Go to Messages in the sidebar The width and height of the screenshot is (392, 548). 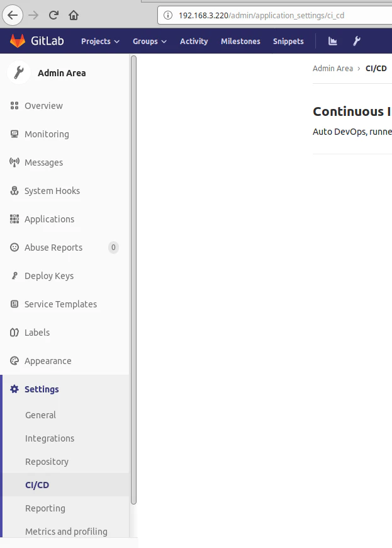tap(43, 162)
